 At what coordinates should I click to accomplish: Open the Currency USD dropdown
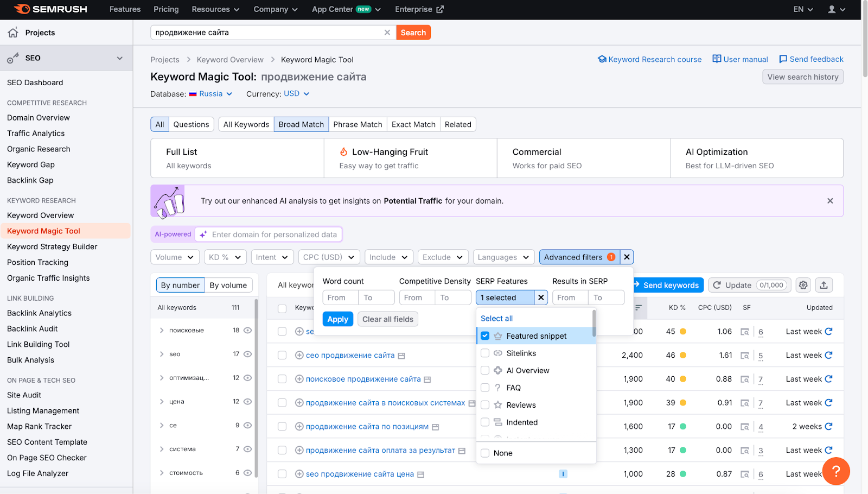click(296, 93)
